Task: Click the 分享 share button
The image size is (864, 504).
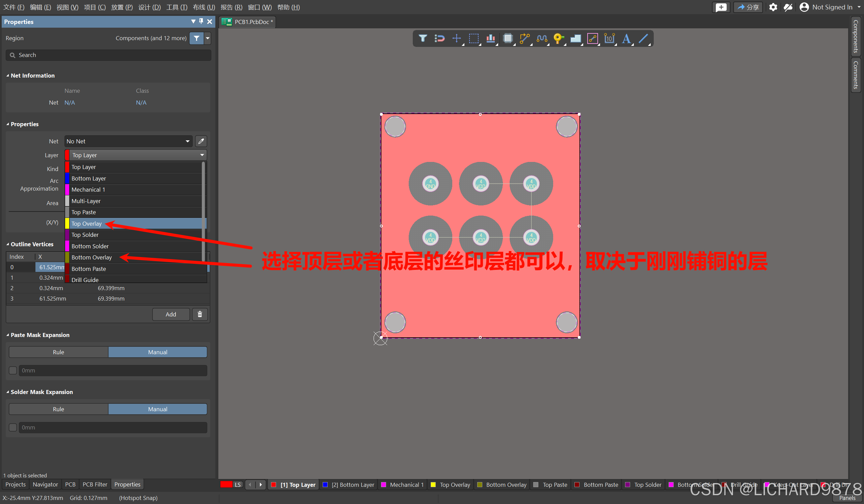Action: [x=748, y=7]
